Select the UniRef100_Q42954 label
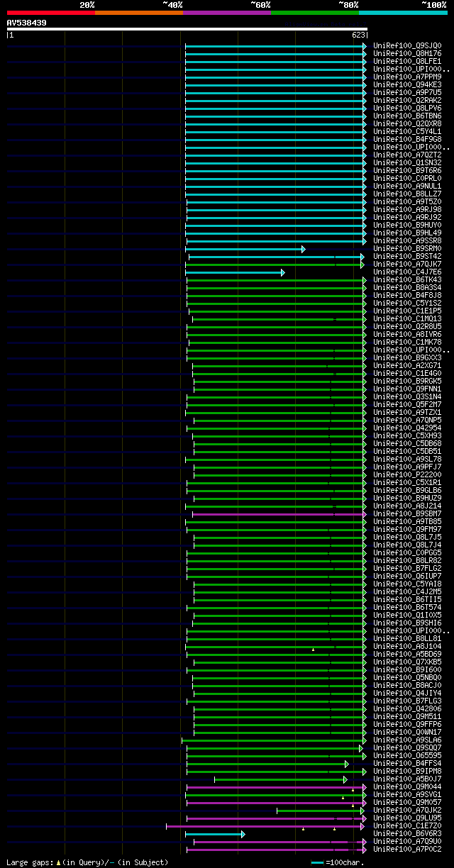The height and width of the screenshot is (868, 454). pyautogui.click(x=407, y=428)
